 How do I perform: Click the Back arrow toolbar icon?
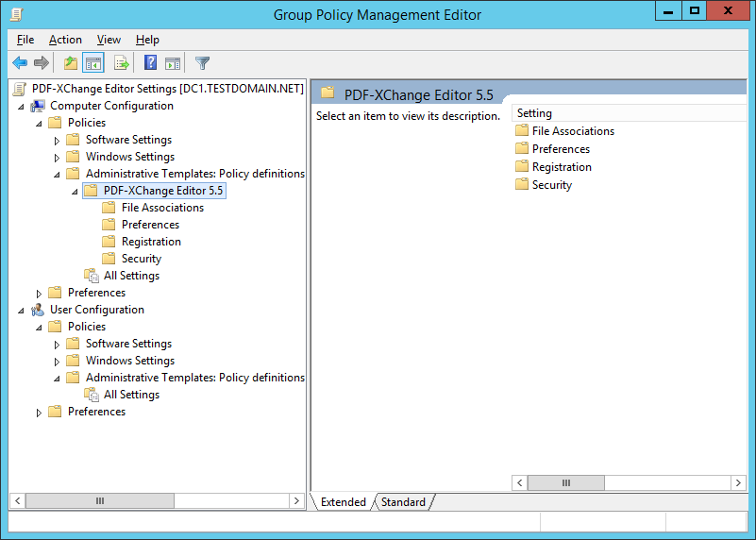click(20, 62)
